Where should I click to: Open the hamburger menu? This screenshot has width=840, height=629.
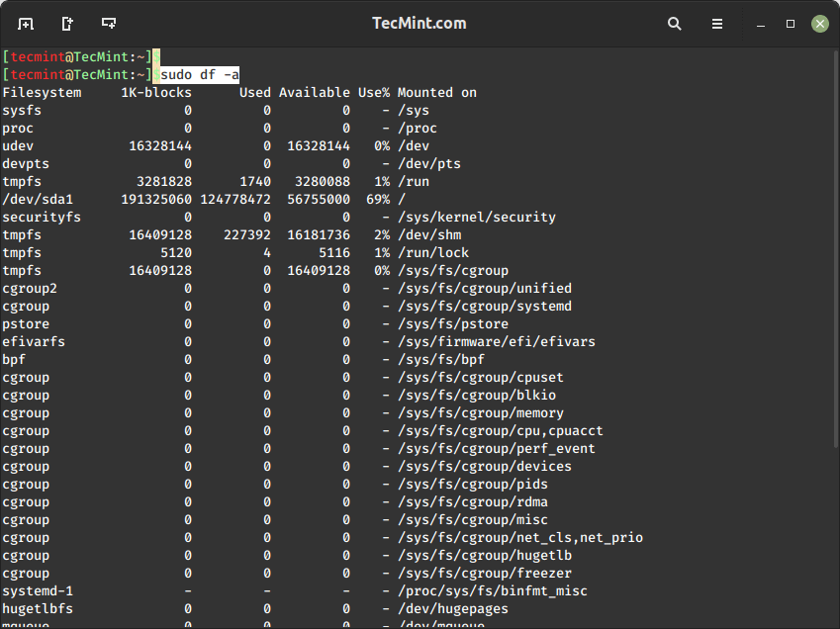pyautogui.click(x=716, y=23)
